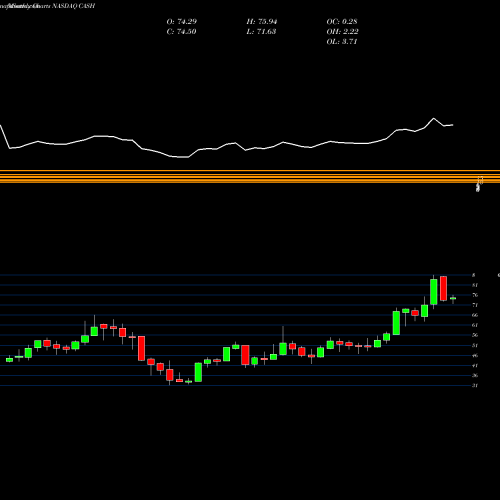Screen dimensions: 500x500
Task: Click the tall red candle near chart's right end
Action: (x=443, y=288)
